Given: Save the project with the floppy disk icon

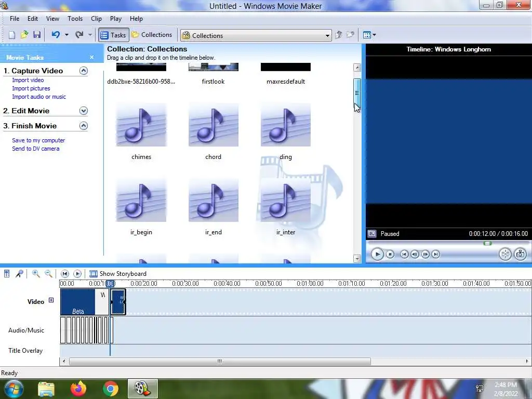Looking at the screenshot, I should pyautogui.click(x=37, y=35).
